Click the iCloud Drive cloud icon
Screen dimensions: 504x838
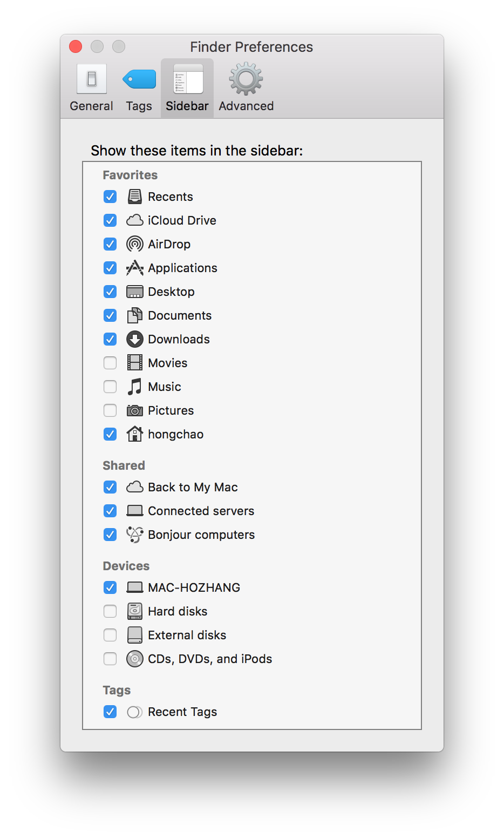pos(134,220)
